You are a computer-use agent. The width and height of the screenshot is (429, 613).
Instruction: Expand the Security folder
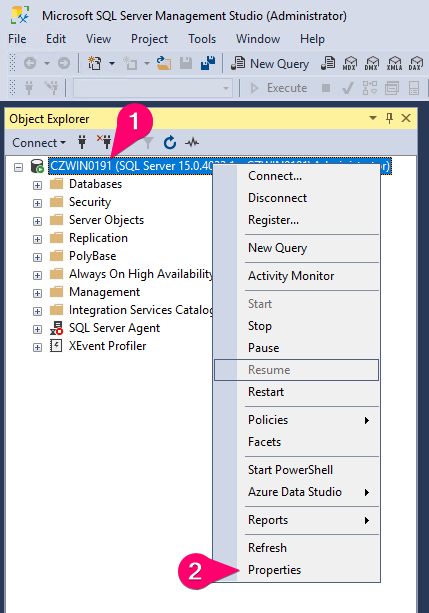pos(37,203)
